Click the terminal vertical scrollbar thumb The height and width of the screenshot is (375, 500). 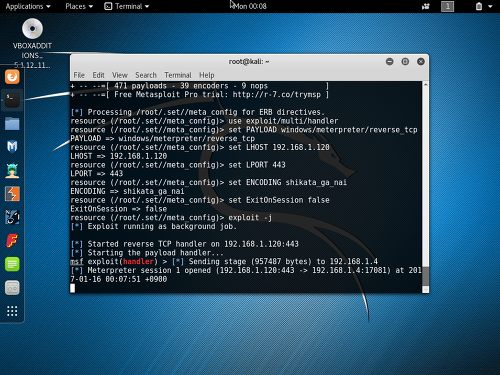tap(426, 275)
